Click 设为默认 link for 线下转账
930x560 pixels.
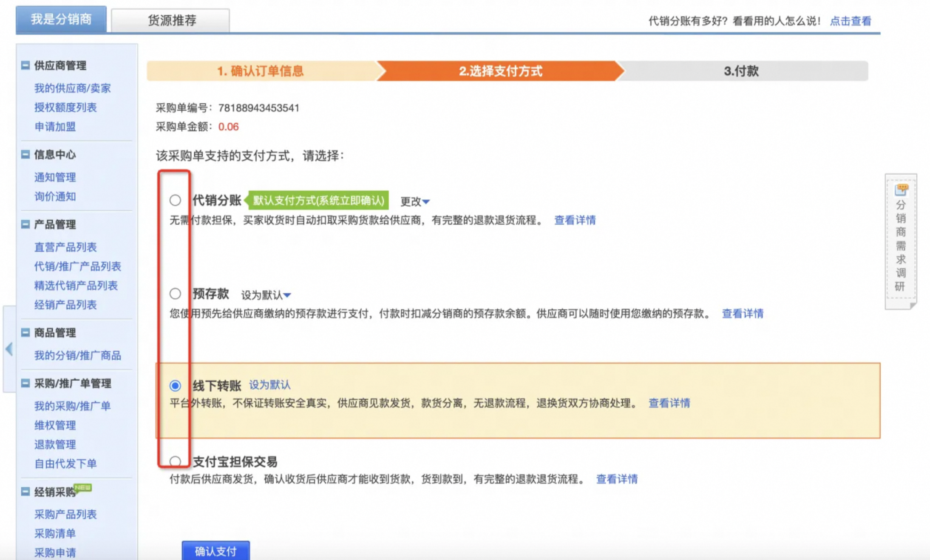(x=270, y=385)
